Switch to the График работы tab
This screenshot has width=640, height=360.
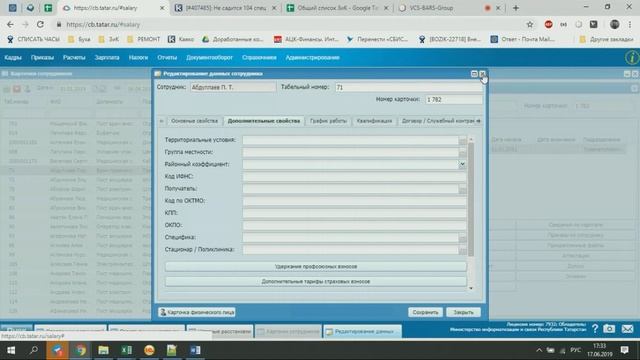pyautogui.click(x=328, y=121)
